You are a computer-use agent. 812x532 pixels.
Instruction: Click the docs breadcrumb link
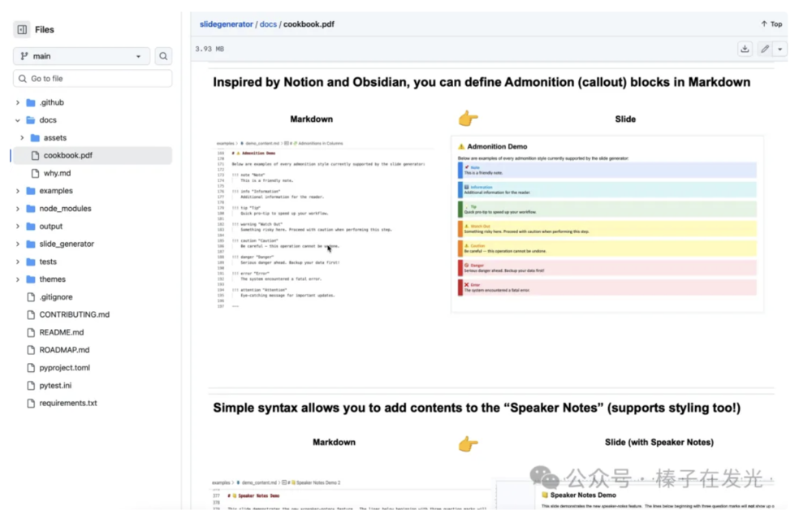(269, 24)
